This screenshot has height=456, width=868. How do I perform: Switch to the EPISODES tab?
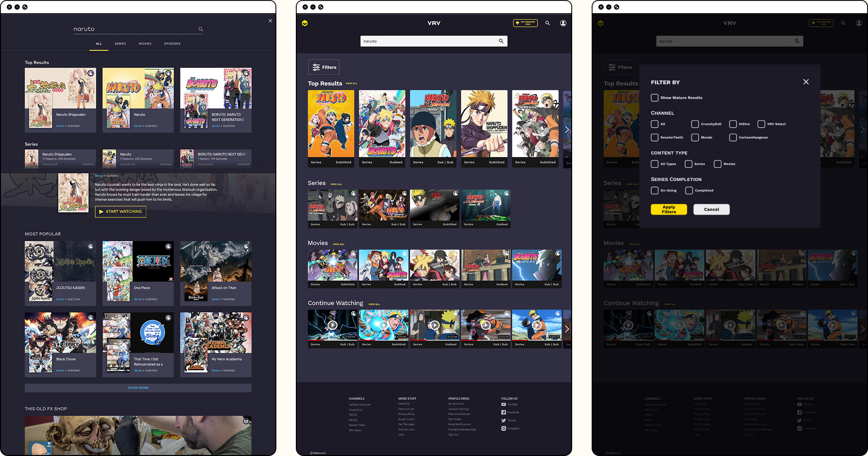coord(173,44)
